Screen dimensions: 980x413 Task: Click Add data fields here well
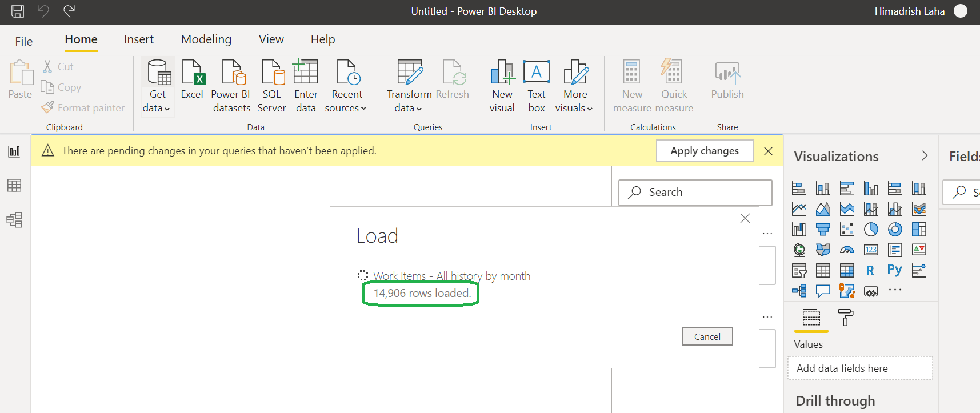coord(860,368)
